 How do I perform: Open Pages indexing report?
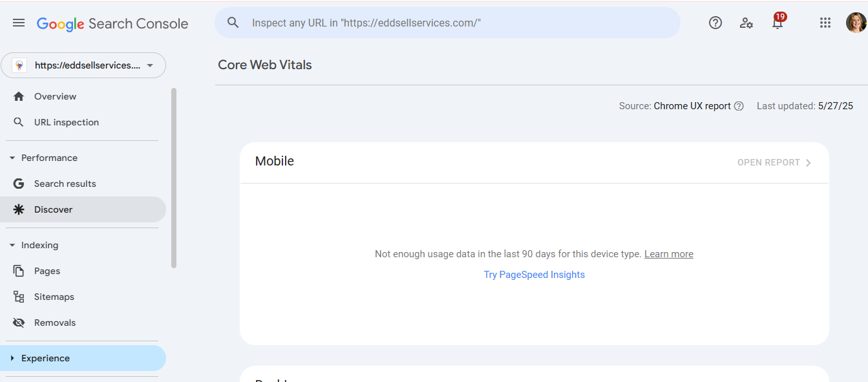pos(83,271)
